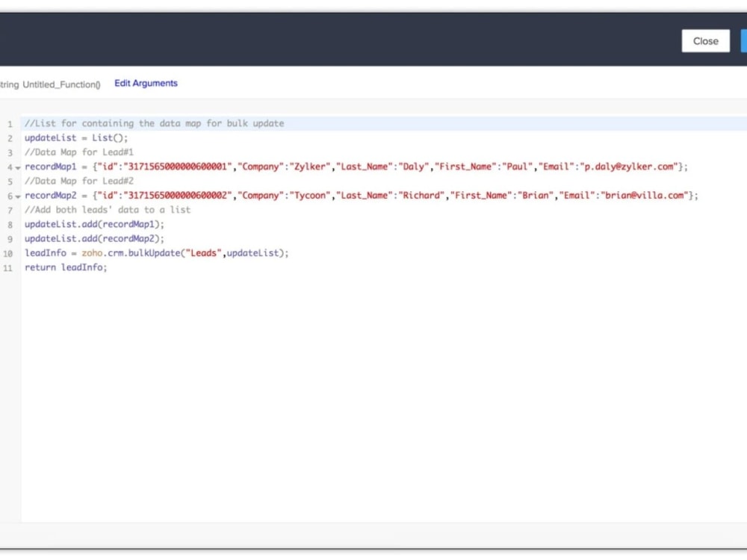This screenshot has width=747, height=560.
Task: Place cursor on the updateList variable on line 2
Action: point(49,137)
